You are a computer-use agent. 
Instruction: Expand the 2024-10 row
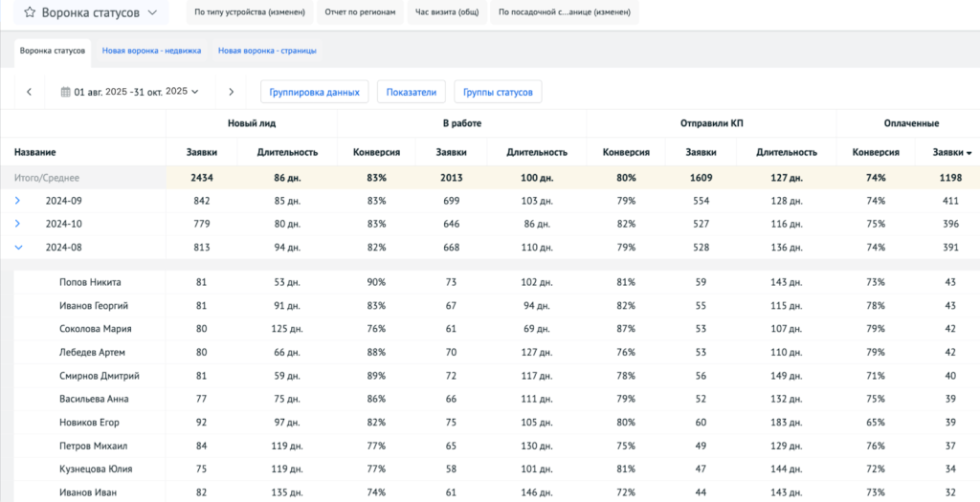pos(17,224)
